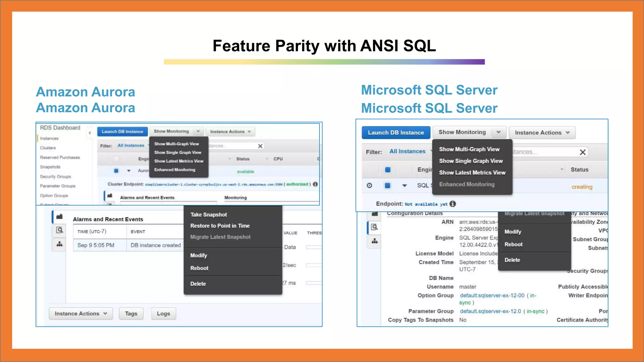Click the clear X in Aurora filter box
Viewport: 644px width, 362px height.
(260, 146)
